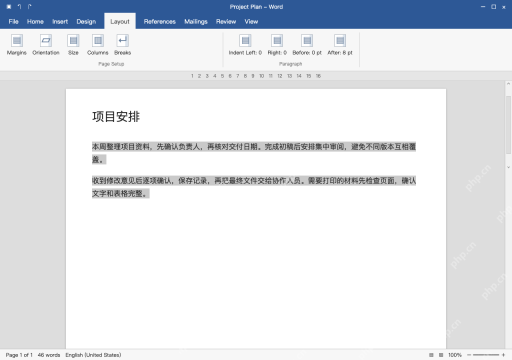The height and width of the screenshot is (360, 512).
Task: Adjust spacing After paragraph
Action: 340,45
